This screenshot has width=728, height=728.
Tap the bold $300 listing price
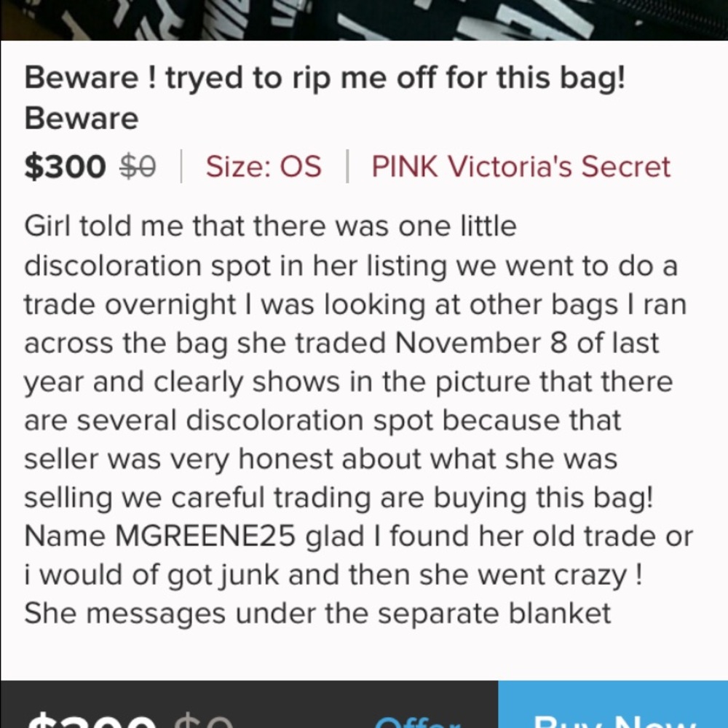[66, 167]
